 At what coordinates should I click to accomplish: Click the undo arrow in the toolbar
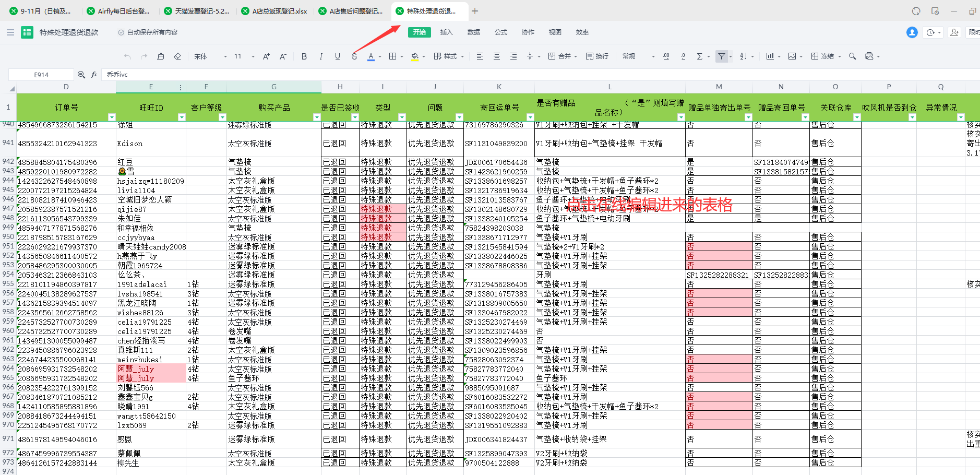click(x=127, y=56)
